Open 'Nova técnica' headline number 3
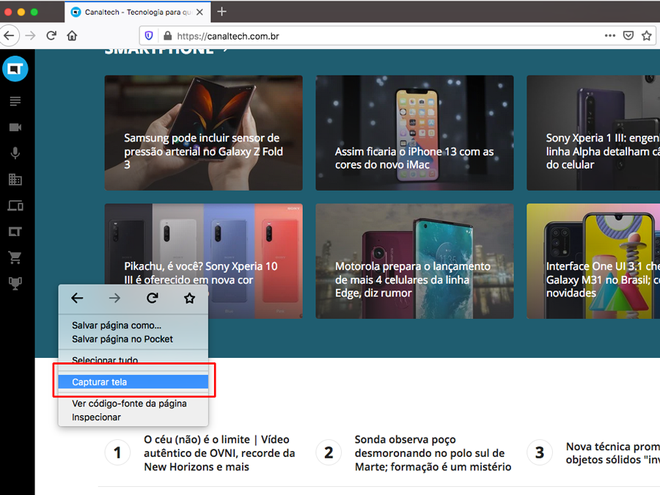660x495 pixels. click(x=612, y=453)
